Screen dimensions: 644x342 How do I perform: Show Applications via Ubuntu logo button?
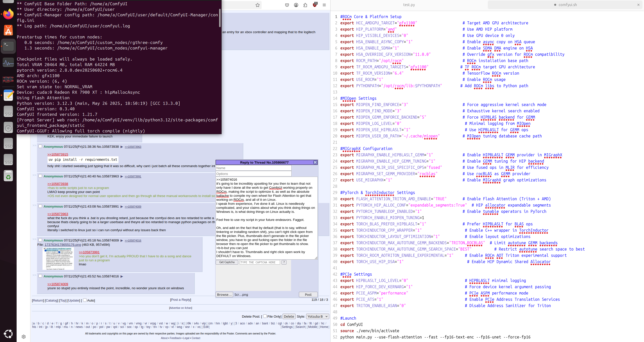click(8, 334)
